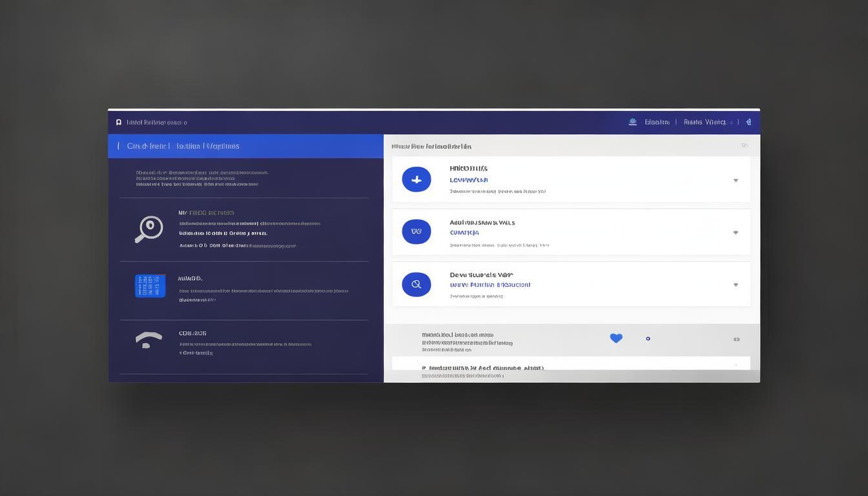This screenshot has width=868, height=496.
Task: Expand the third card's dropdown arrow
Action: point(736,285)
